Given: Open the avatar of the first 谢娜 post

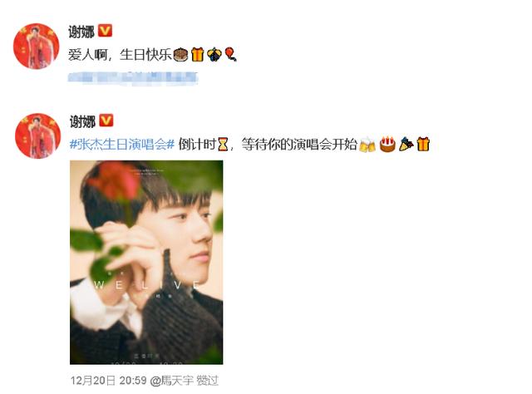Looking at the screenshot, I should point(37,47).
